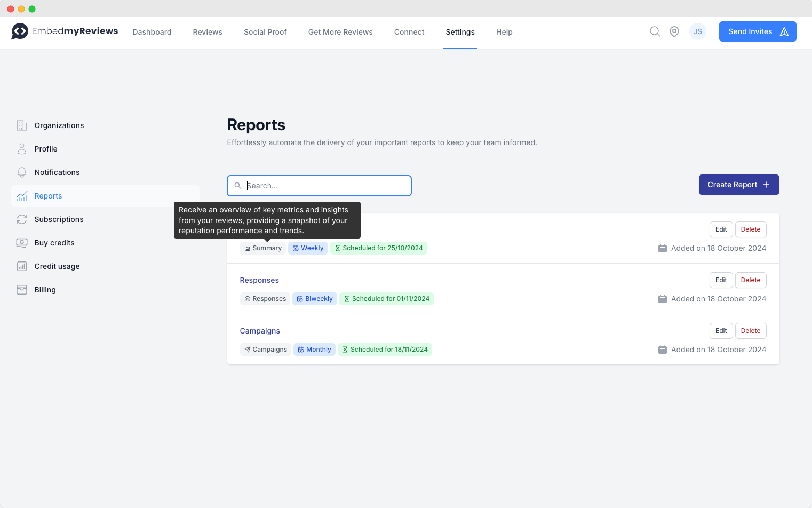Screen dimensions: 812x508
Task: Open Credit usage in the sidebar
Action: [x=57, y=266]
